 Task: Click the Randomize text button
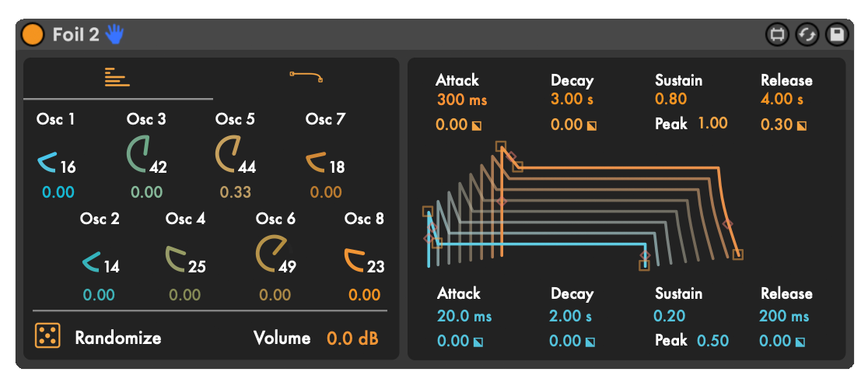(x=118, y=337)
